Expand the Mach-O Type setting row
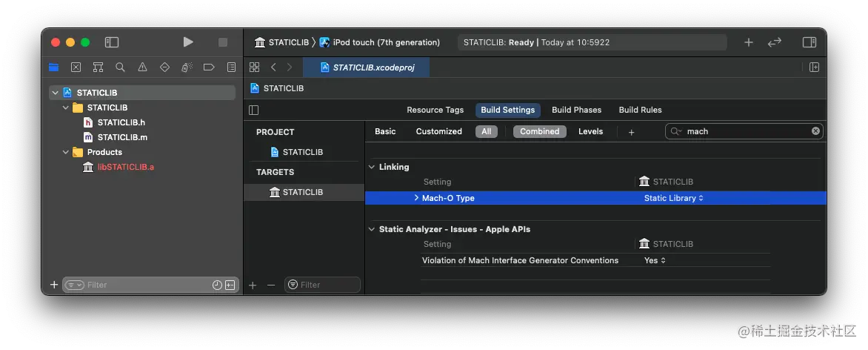Image resolution: width=868 pixels, height=350 pixels. coord(416,198)
